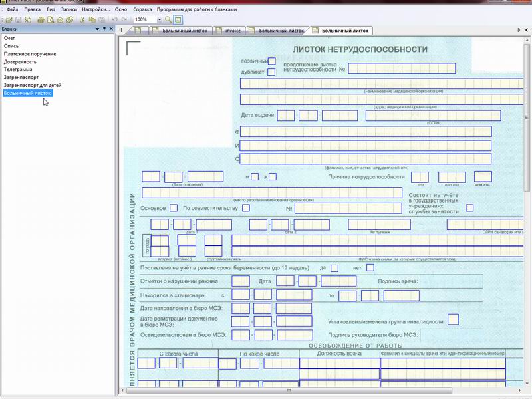Open Программы для работы с бланками menu
Screen dimensions: 532x399
coord(197,9)
